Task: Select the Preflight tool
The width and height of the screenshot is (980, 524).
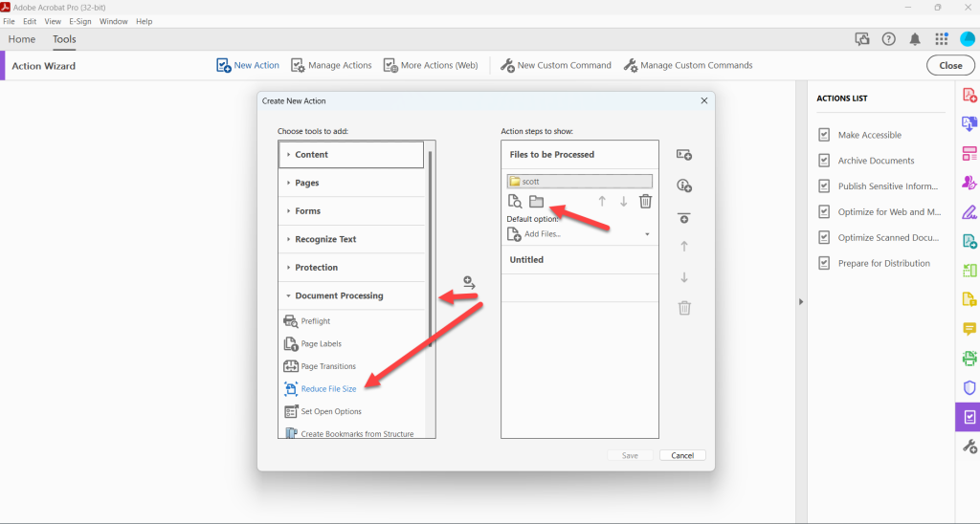Action: point(307,321)
